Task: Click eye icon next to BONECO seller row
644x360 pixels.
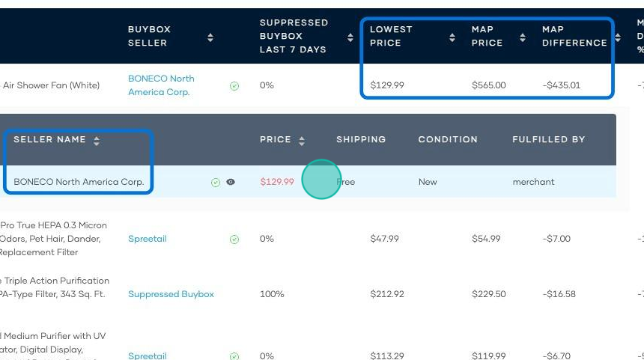Action: click(231, 182)
